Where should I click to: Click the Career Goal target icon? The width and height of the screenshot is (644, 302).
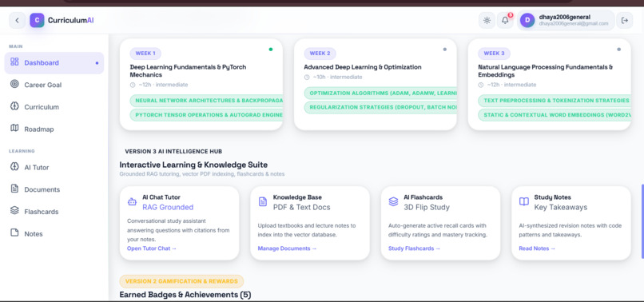pos(14,84)
